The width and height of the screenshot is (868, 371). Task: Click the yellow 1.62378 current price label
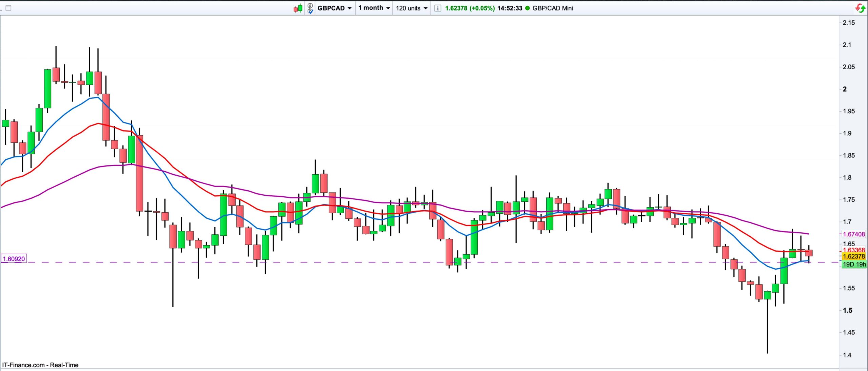point(854,256)
